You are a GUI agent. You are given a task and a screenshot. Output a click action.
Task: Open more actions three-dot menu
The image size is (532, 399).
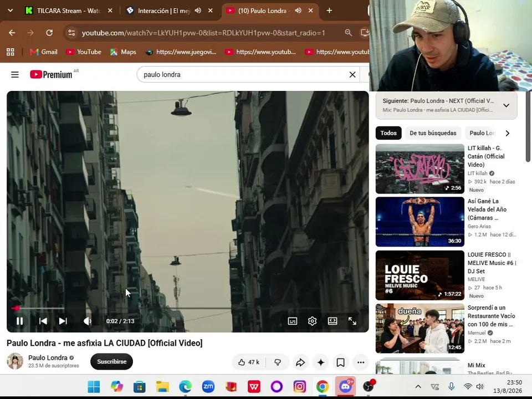click(x=361, y=362)
